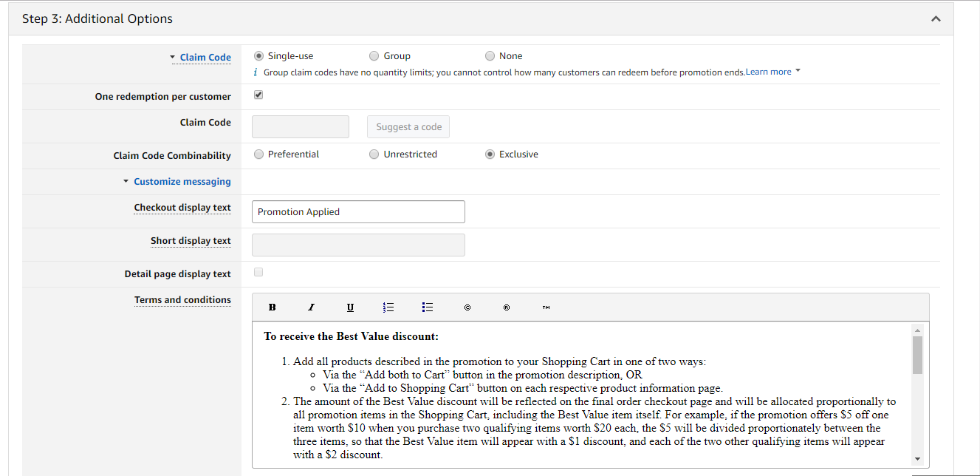The height and width of the screenshot is (476, 980).
Task: Insert TM trademark symbol
Action: coord(546,307)
